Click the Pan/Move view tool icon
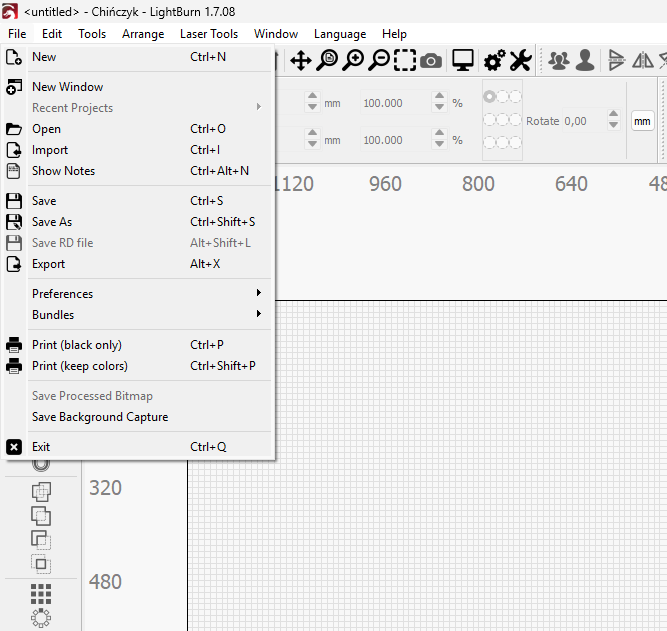Viewport: 667px width, 631px height. 301,61
